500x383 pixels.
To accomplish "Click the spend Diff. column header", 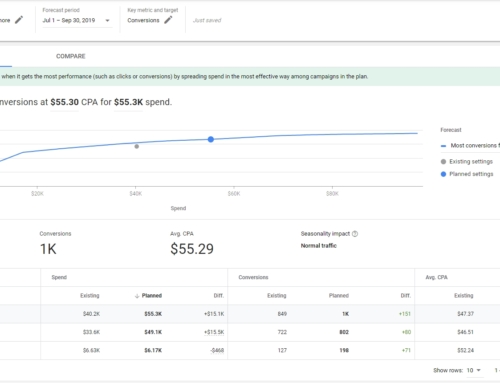I will [x=219, y=296].
